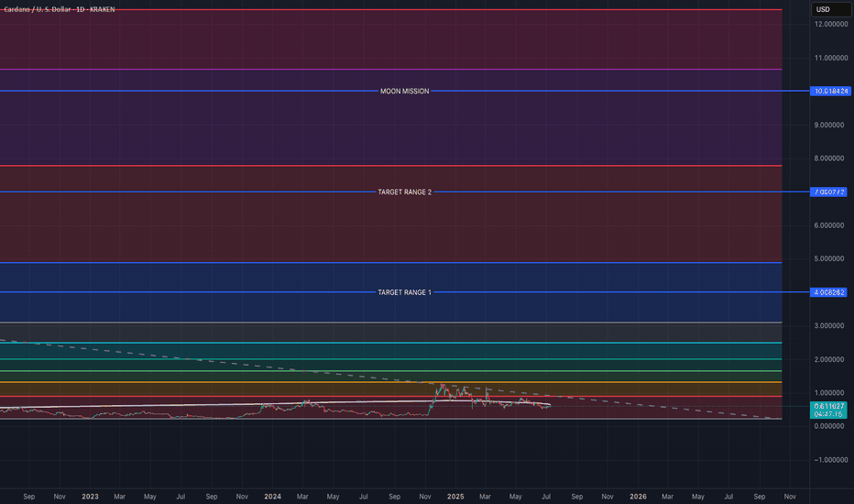Screen dimensions: 854x504
Task: Click the 9.000000 price axis label
Action: tap(829, 125)
